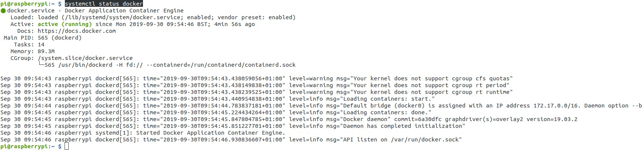Click the Memory value 89.3M

46,51
